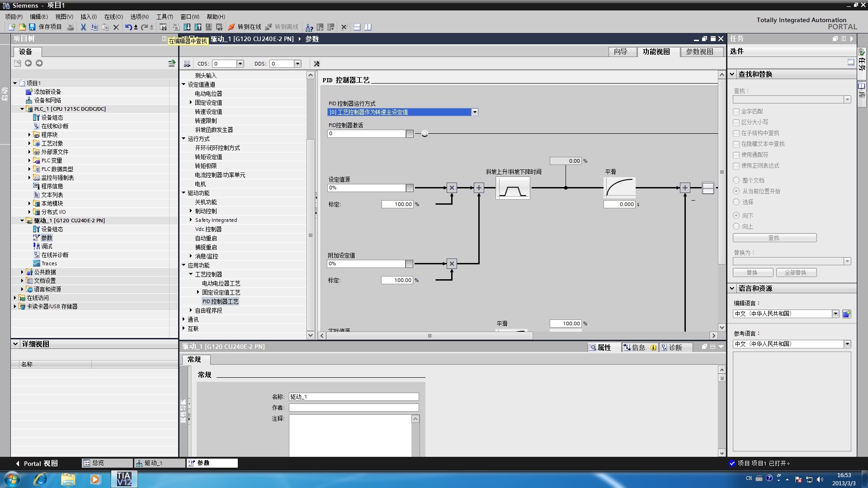Screen dimensions: 868x488
Task: Click the accessible devices icon with question mark
Action: (x=309, y=27)
